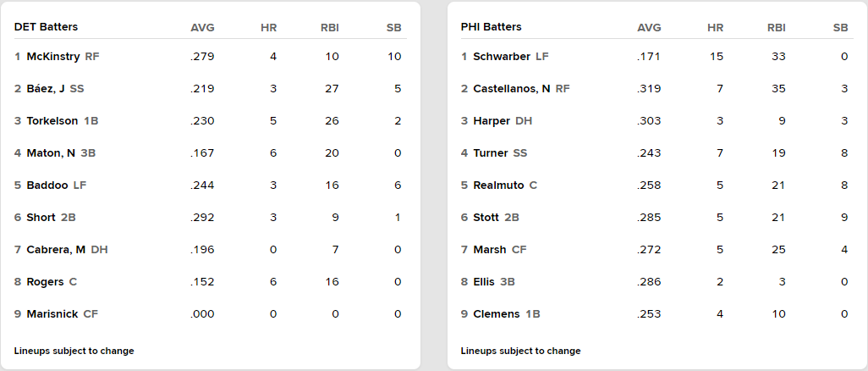The image size is (868, 371).
Task: Click on Realmuto's name
Action: (499, 185)
